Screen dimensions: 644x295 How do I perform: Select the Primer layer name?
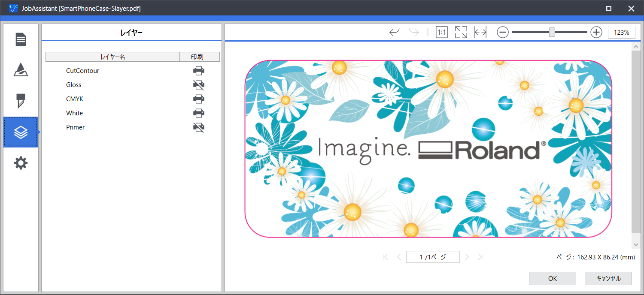click(x=75, y=127)
